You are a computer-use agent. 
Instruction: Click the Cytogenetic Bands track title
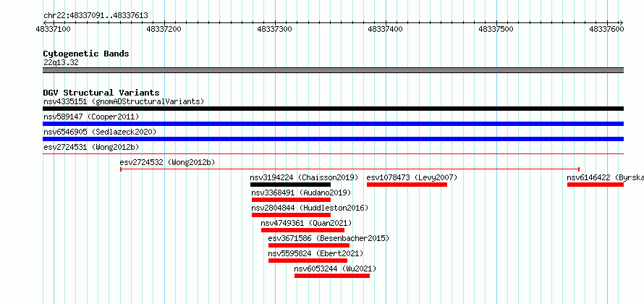pos(86,54)
